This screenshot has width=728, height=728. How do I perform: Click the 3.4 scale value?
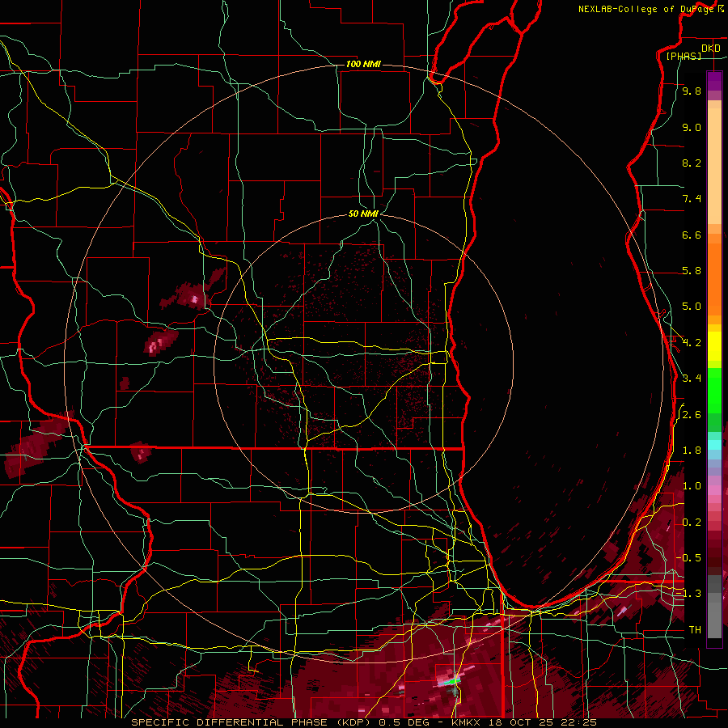(x=692, y=379)
